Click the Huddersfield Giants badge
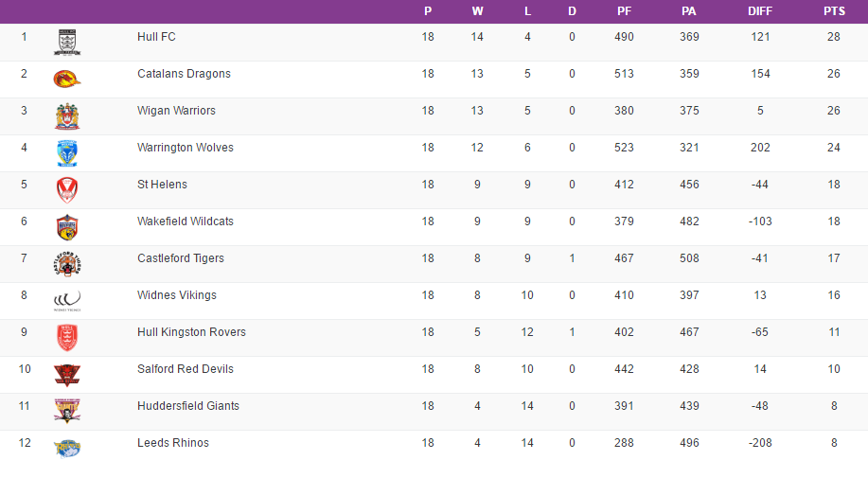 67,410
